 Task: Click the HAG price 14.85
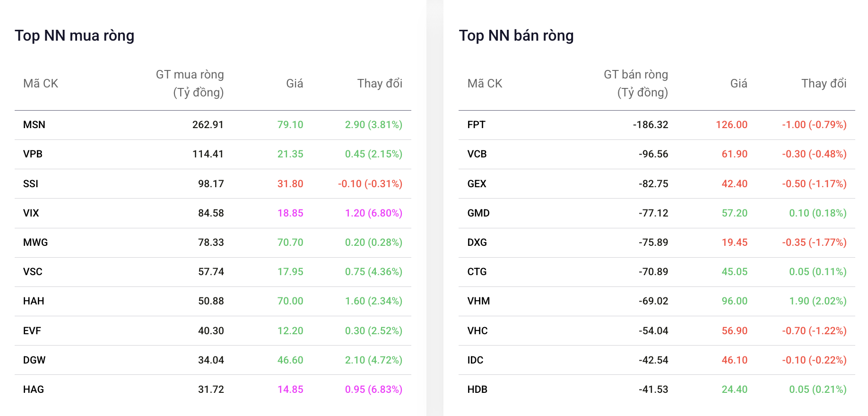click(x=290, y=390)
